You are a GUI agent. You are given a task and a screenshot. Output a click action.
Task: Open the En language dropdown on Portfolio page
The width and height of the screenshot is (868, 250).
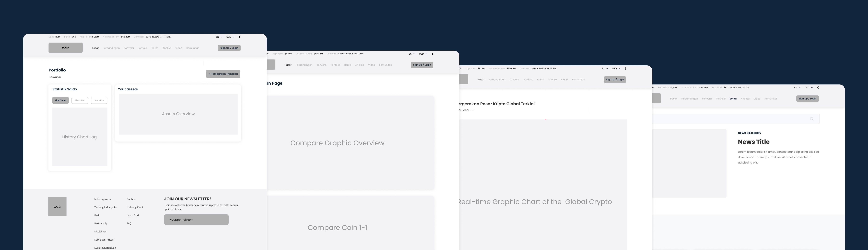pyautogui.click(x=219, y=37)
